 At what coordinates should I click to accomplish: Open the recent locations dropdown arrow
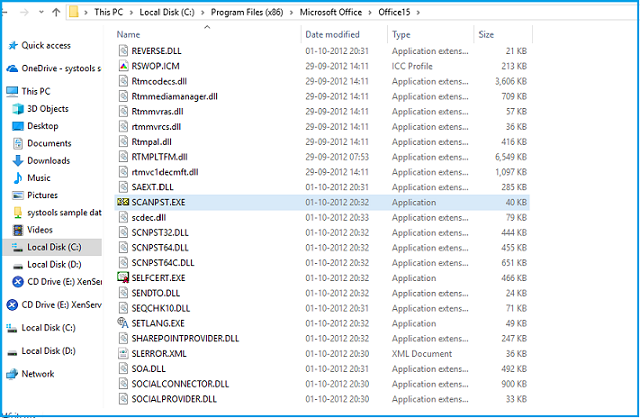coord(41,12)
